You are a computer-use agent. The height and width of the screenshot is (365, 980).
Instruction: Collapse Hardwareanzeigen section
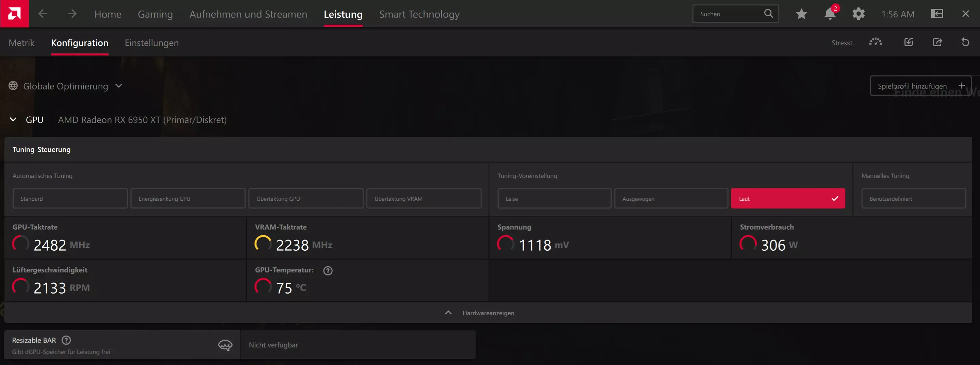coord(488,313)
